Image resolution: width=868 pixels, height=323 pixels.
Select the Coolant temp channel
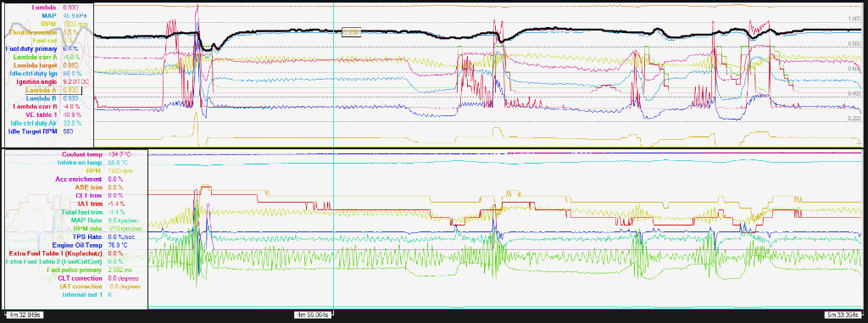(82, 154)
